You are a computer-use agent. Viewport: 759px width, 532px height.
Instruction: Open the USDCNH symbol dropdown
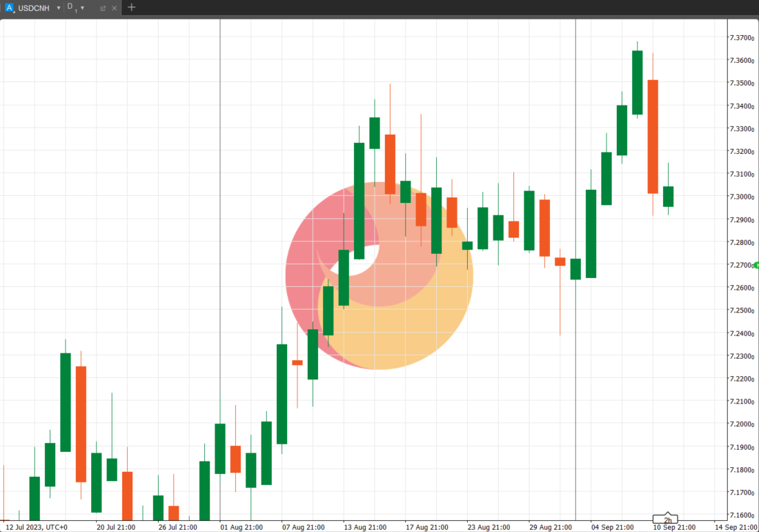(59, 8)
